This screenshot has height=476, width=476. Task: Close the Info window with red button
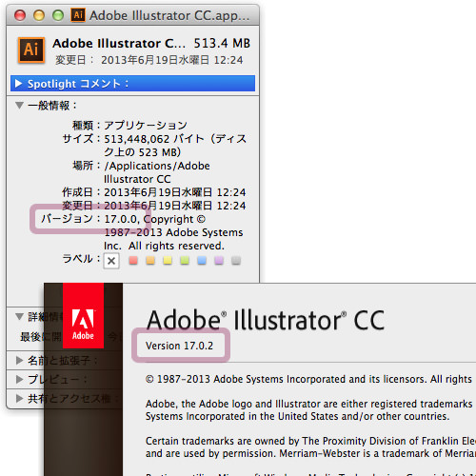tap(20, 15)
